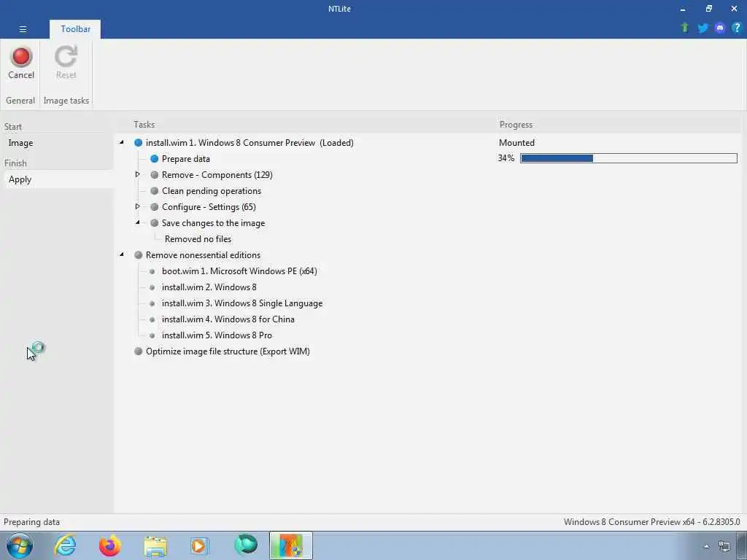Select 'install.wim 3. Windows 8 Single Language'
The image size is (747, 560).
coord(242,303)
